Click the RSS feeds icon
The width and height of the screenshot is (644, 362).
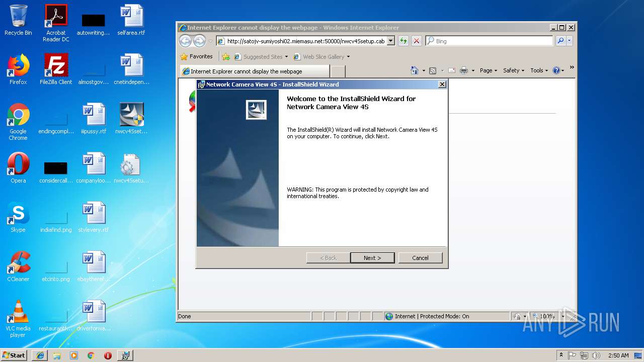click(433, 70)
